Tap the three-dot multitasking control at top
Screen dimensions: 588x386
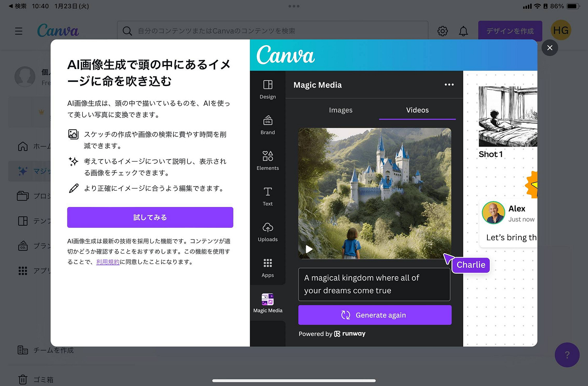294,6
